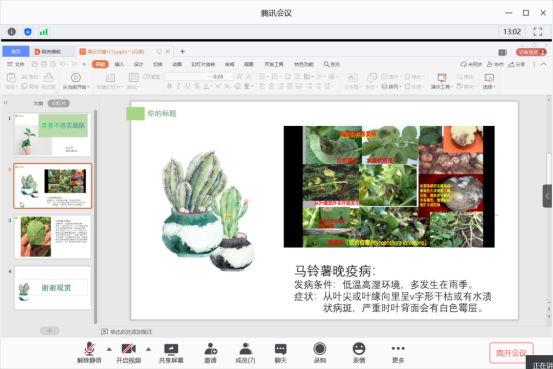Open the Insert ribbon tab
Screen dimensions: 553x369
click(x=120, y=64)
